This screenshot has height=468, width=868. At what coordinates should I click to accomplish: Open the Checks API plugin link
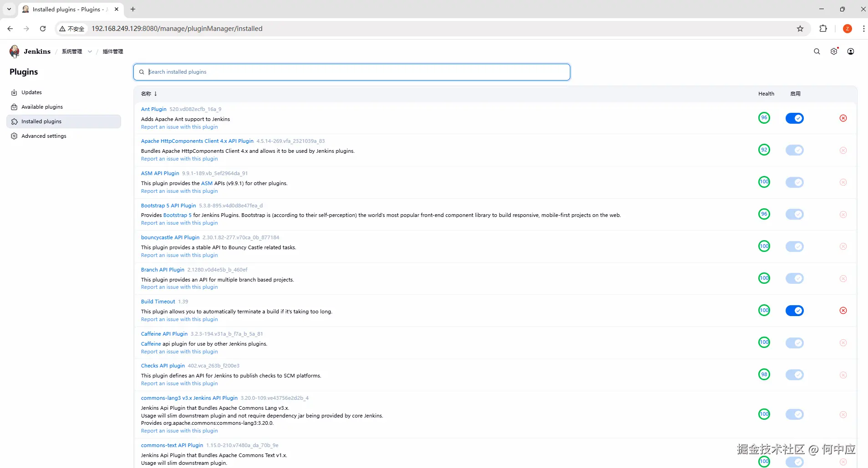pyautogui.click(x=163, y=366)
